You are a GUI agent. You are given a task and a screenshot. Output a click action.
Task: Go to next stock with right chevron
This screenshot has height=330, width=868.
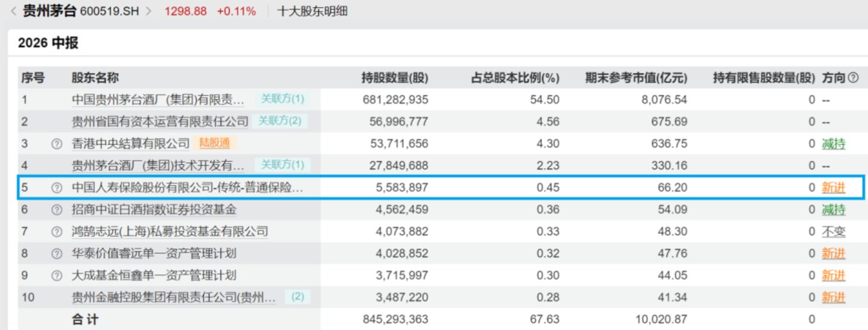point(148,11)
